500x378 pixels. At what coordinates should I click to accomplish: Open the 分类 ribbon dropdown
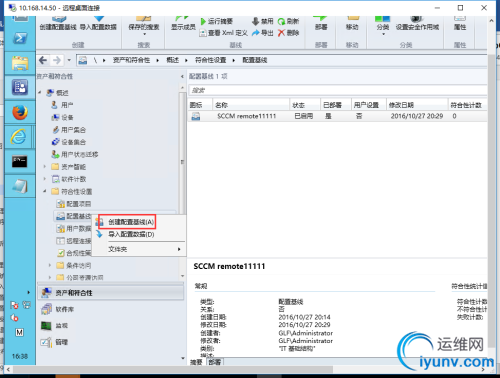pyautogui.click(x=383, y=26)
